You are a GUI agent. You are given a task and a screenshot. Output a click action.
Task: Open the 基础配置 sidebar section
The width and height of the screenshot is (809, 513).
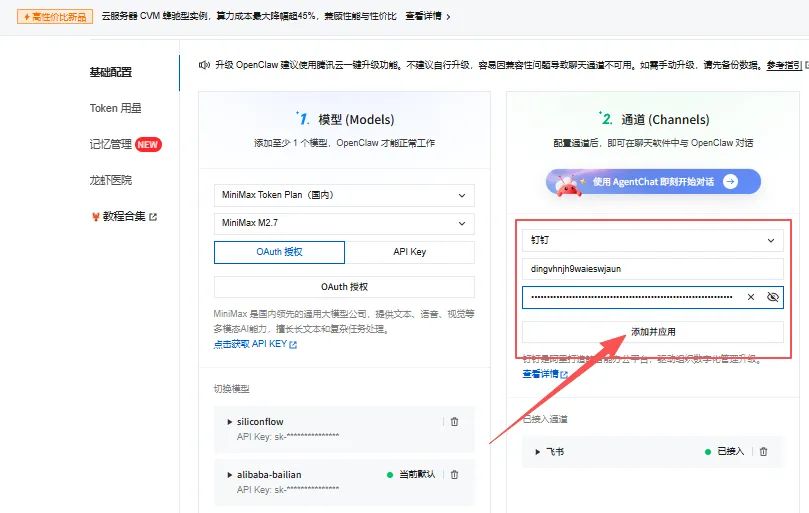(110, 72)
